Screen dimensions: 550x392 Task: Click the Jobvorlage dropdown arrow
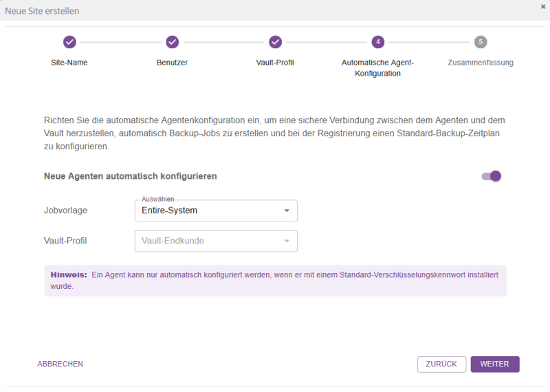click(x=287, y=210)
